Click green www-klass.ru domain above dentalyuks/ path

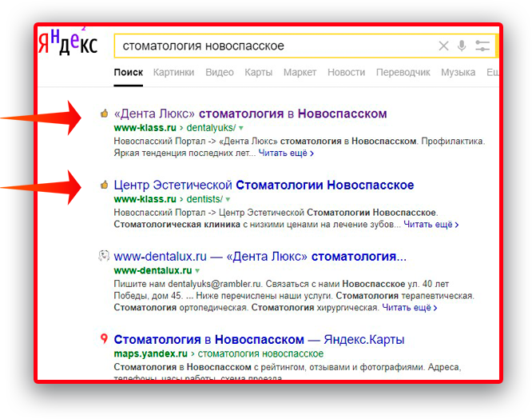[x=145, y=128]
